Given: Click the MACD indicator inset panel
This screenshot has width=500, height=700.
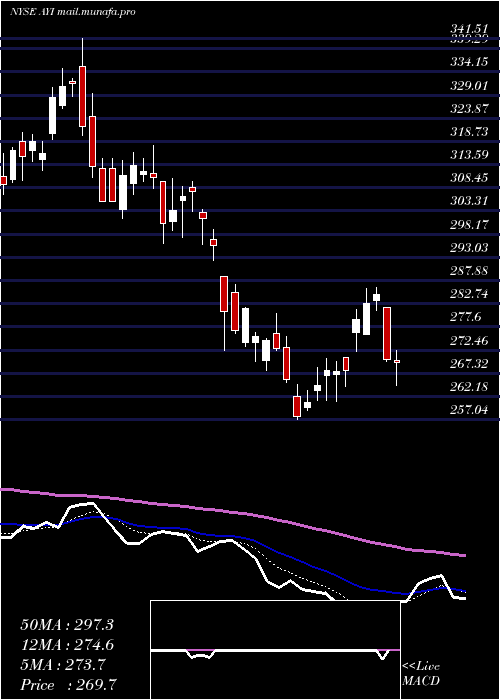Looking at the screenshot, I should tap(275, 650).
